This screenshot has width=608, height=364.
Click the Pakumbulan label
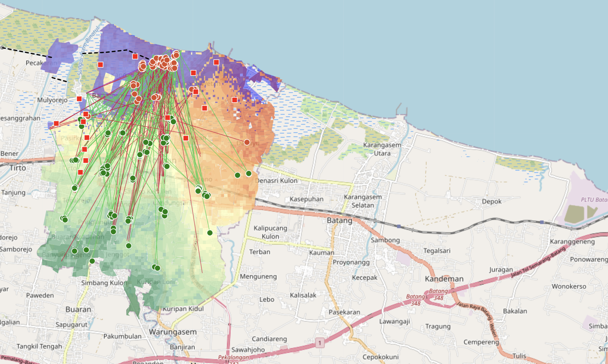pyautogui.click(x=122, y=336)
